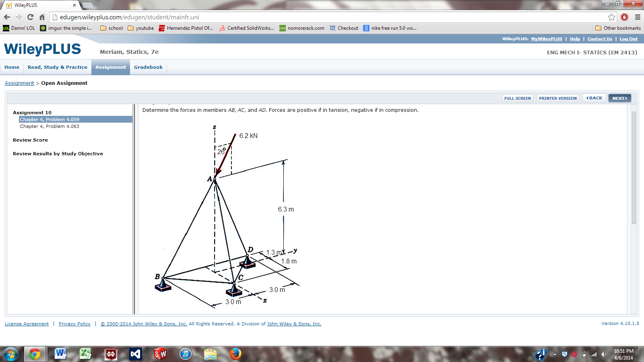This screenshot has width=644, height=362.
Task: Click the Log Out link
Action: [628, 39]
